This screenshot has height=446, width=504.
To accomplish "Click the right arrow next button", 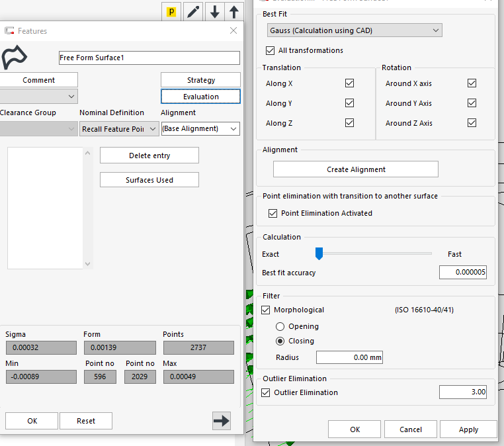I will point(222,420).
